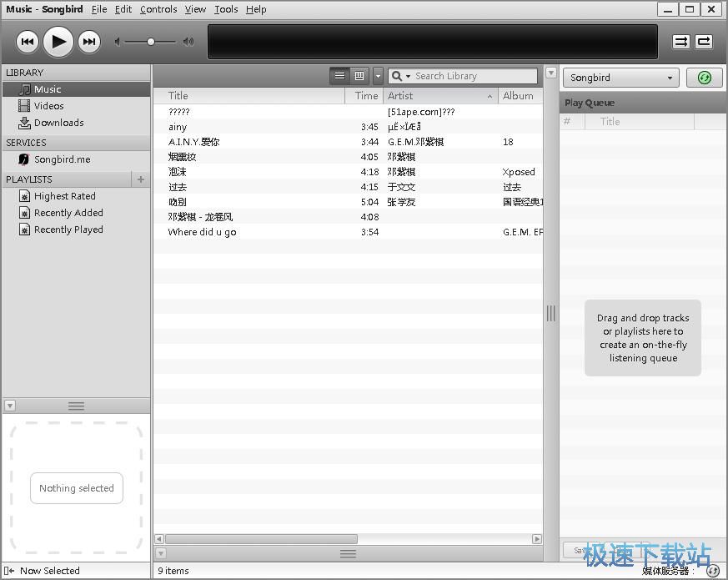Toggle shuffle playback mode
Screen dimensions: 728x580
tap(681, 41)
